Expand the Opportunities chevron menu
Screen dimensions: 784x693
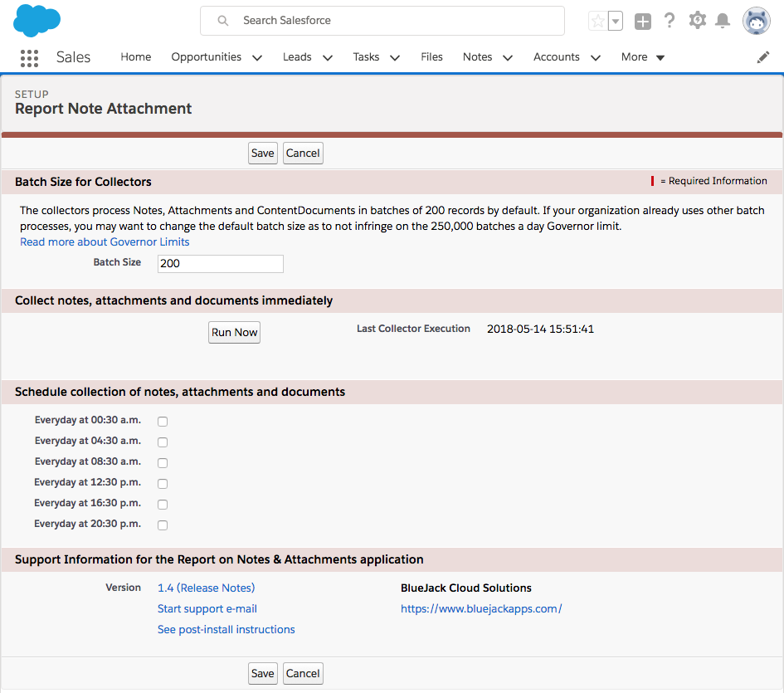point(257,58)
